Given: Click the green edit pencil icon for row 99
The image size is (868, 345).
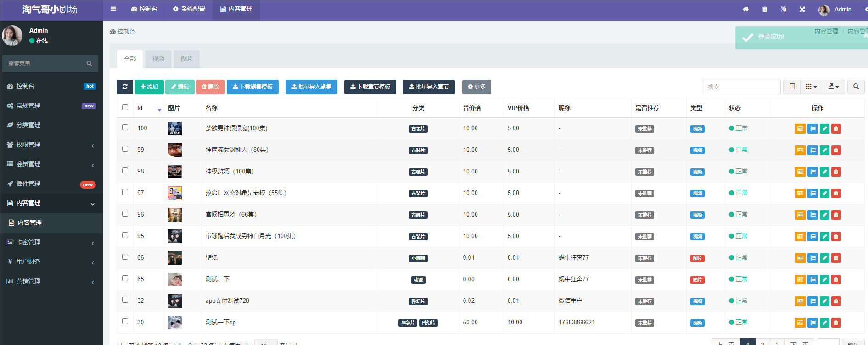Looking at the screenshot, I should [824, 150].
